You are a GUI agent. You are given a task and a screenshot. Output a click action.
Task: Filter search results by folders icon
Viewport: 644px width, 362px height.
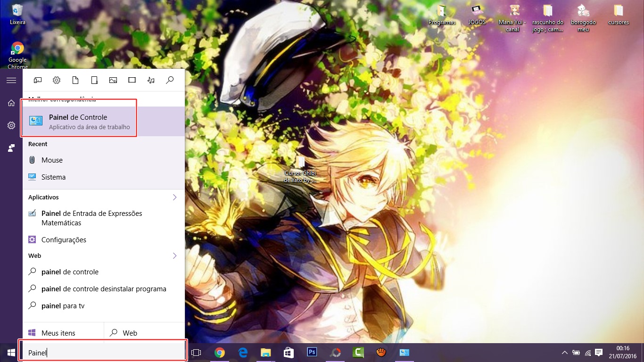[94, 80]
